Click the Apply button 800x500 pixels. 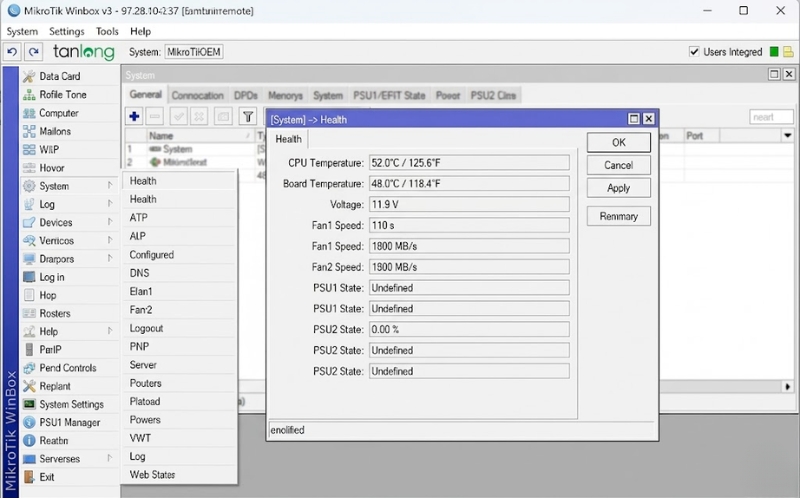(618, 188)
